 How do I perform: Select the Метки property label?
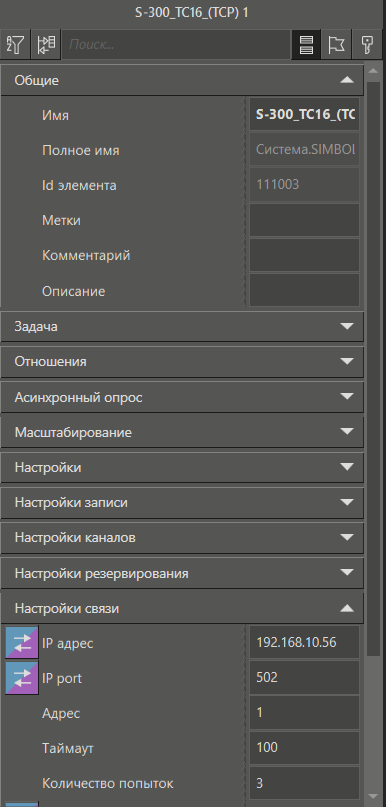(61, 221)
